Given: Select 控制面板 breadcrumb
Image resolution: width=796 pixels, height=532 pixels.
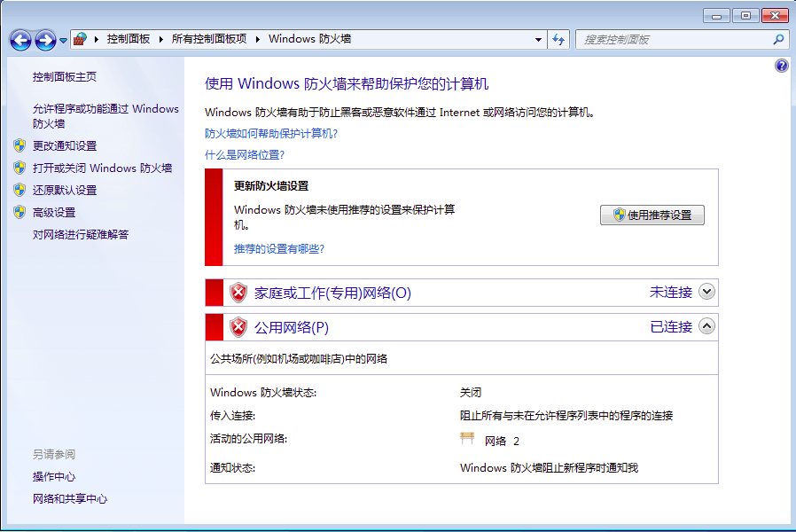Looking at the screenshot, I should [x=129, y=39].
